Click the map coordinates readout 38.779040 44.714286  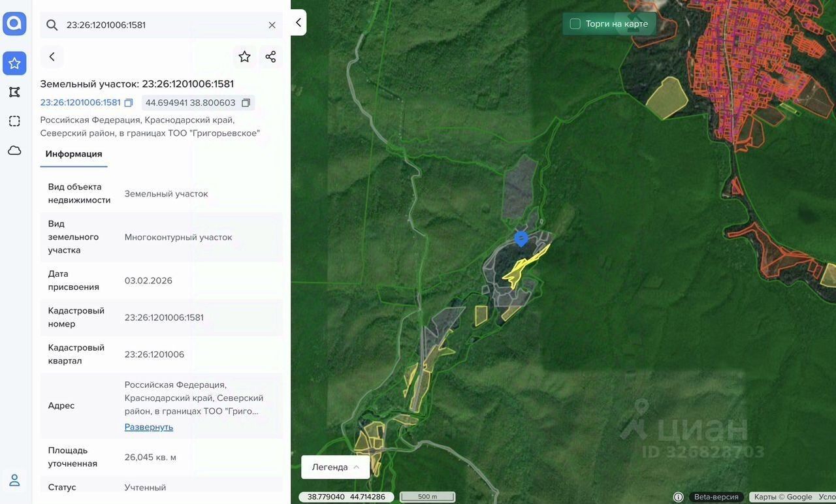[346, 497]
